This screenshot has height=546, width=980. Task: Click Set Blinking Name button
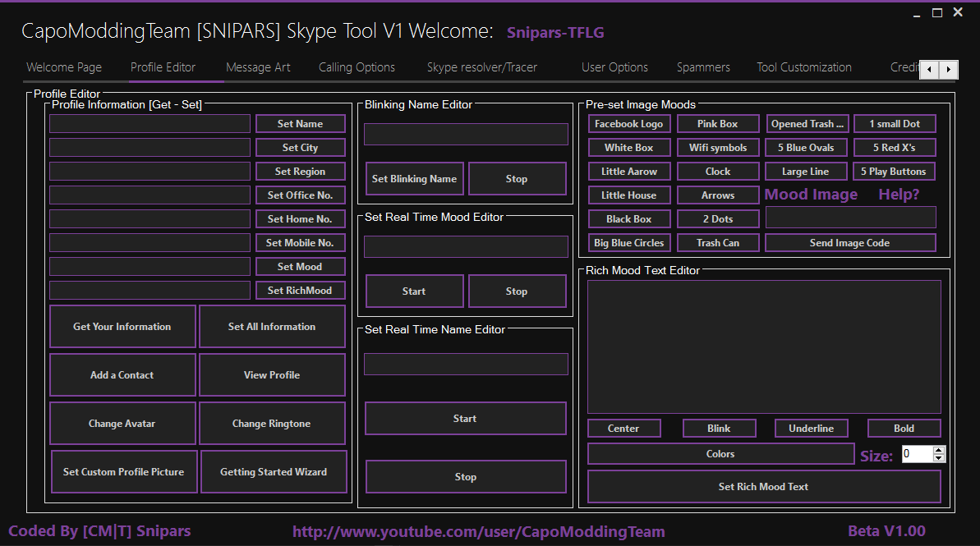click(414, 179)
